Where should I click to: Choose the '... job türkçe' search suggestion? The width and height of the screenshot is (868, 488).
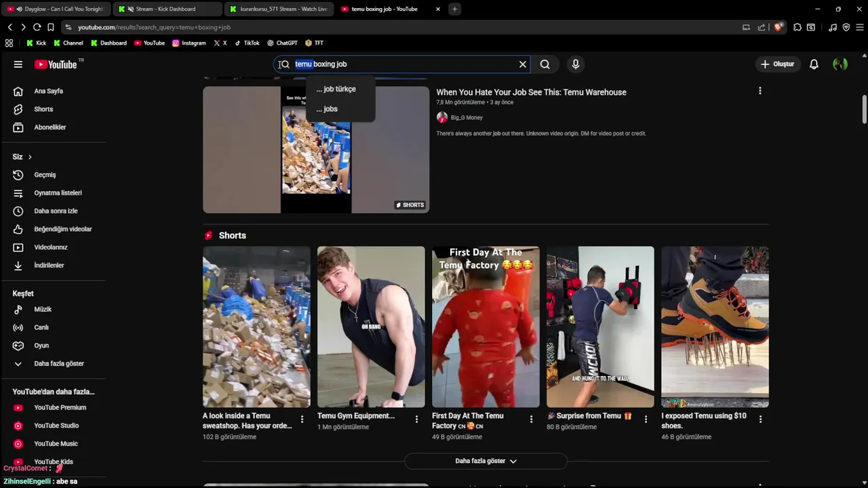tap(340, 89)
